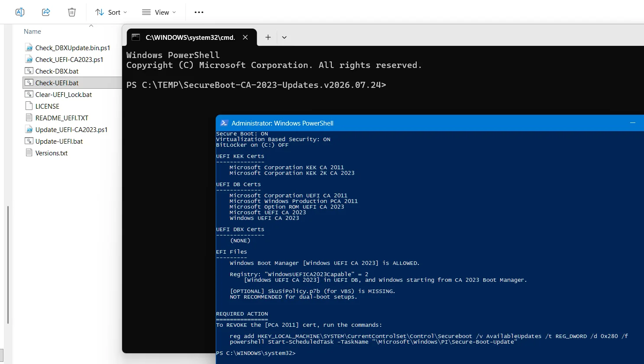Click the '(NONE)' DBX certs entry
This screenshot has width=644, height=364.
(x=240, y=241)
